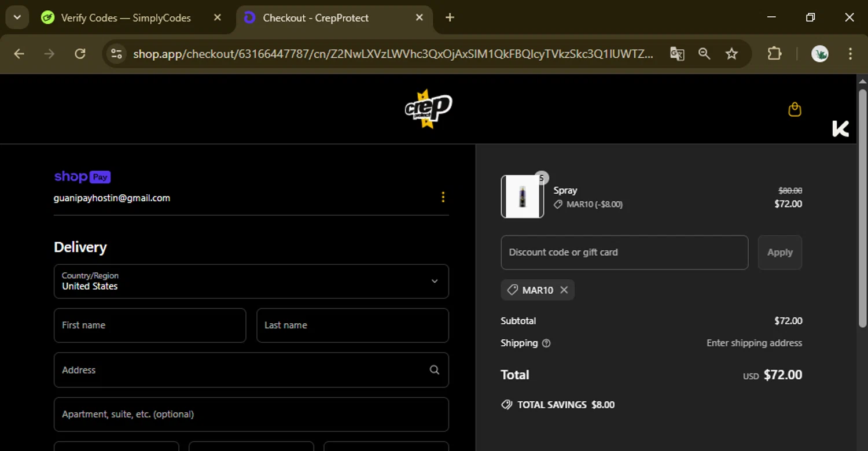Focus the Apartment, suite, etc. field

(251, 415)
